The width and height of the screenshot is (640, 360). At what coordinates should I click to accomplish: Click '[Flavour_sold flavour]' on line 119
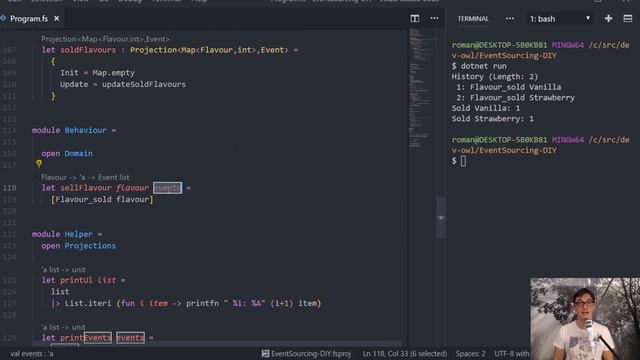(x=102, y=199)
